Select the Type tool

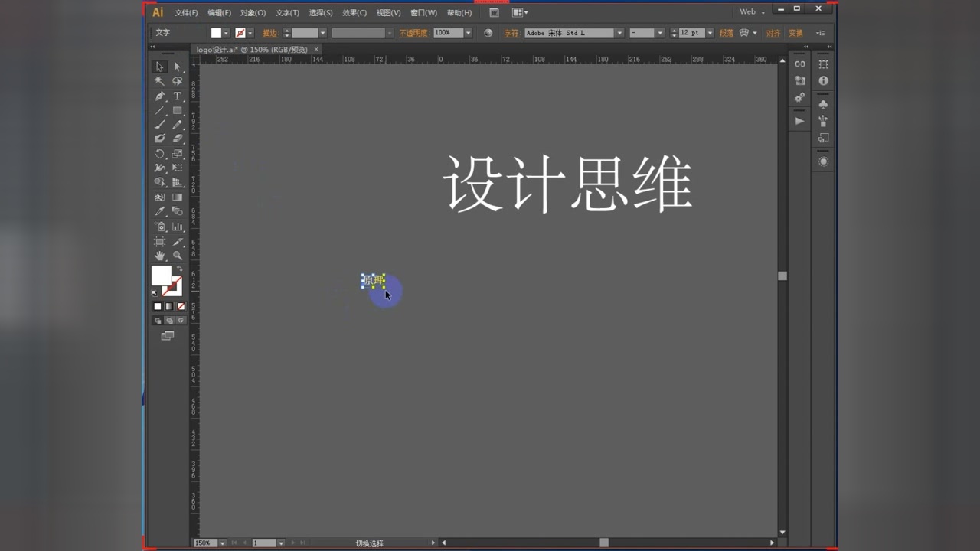pos(178,96)
